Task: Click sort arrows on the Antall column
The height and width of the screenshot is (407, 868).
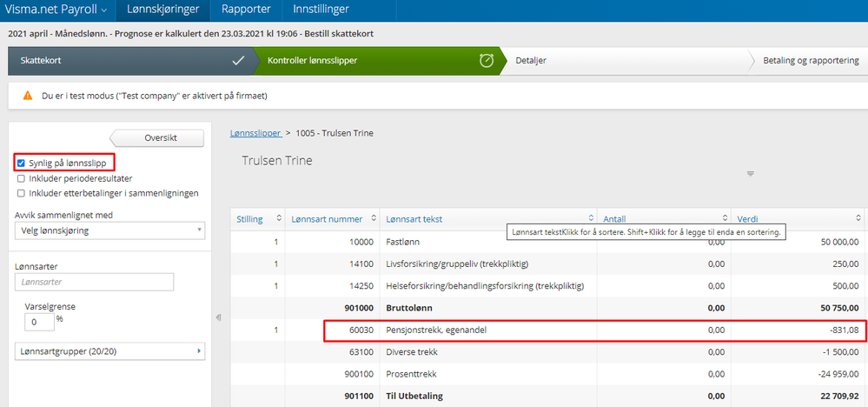Action: (x=726, y=219)
